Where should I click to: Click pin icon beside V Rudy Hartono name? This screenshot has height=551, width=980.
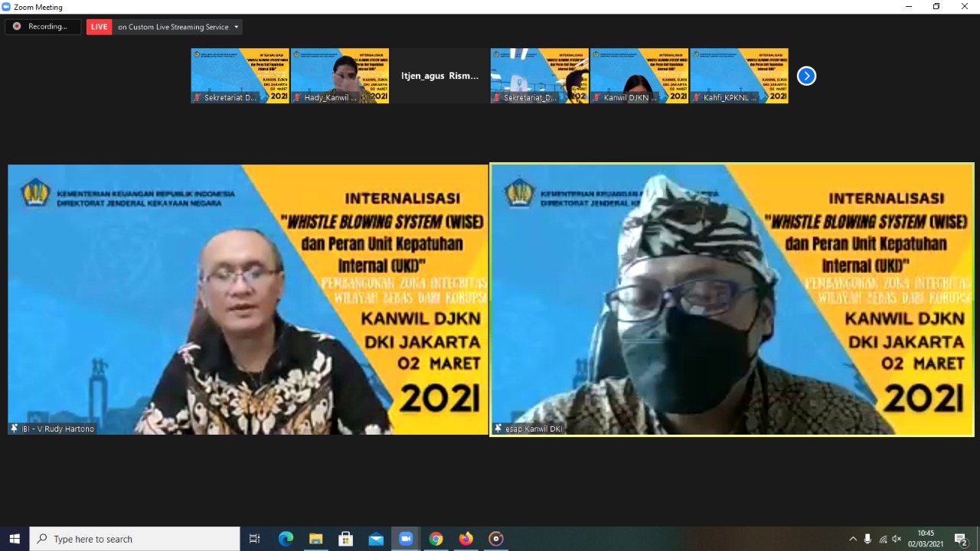point(14,429)
